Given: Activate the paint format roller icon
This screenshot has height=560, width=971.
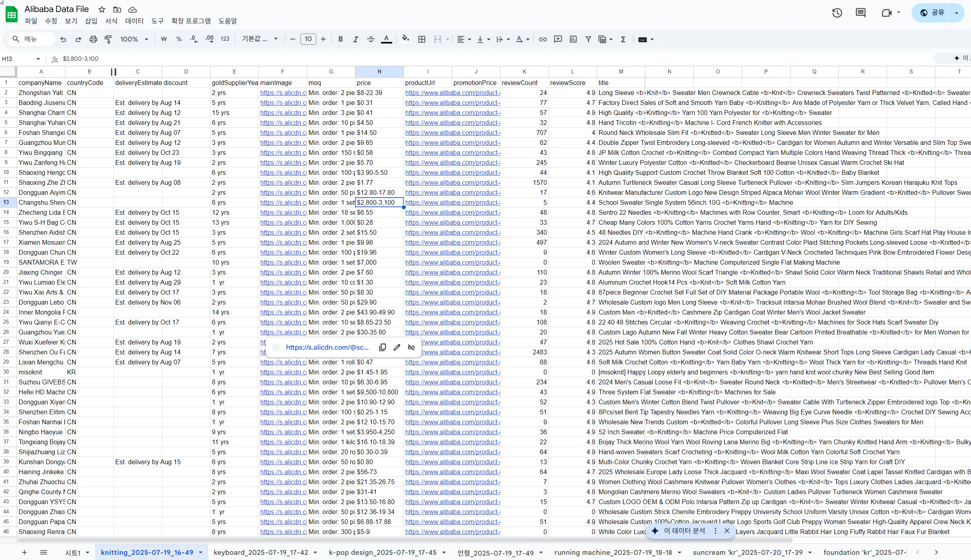Looking at the screenshot, I should click(x=108, y=39).
